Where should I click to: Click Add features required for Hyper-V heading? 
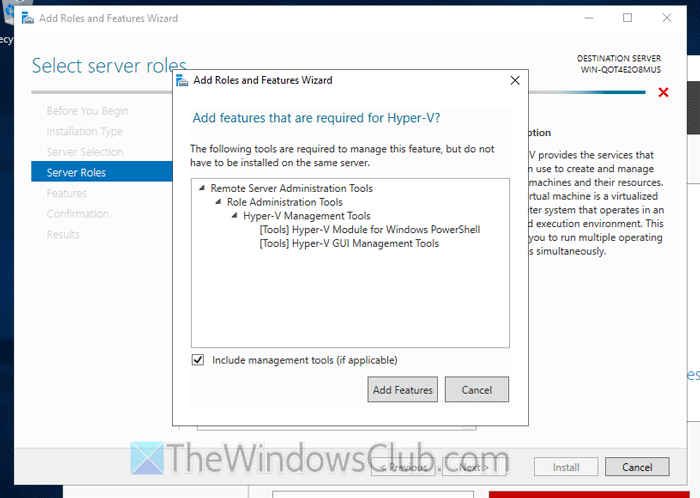(316, 118)
